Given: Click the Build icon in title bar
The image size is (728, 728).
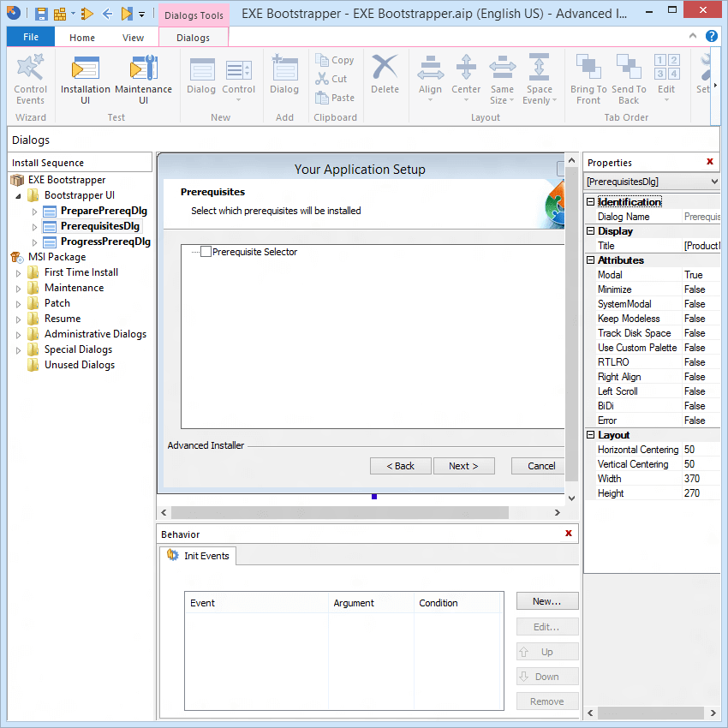Looking at the screenshot, I should click(60, 14).
